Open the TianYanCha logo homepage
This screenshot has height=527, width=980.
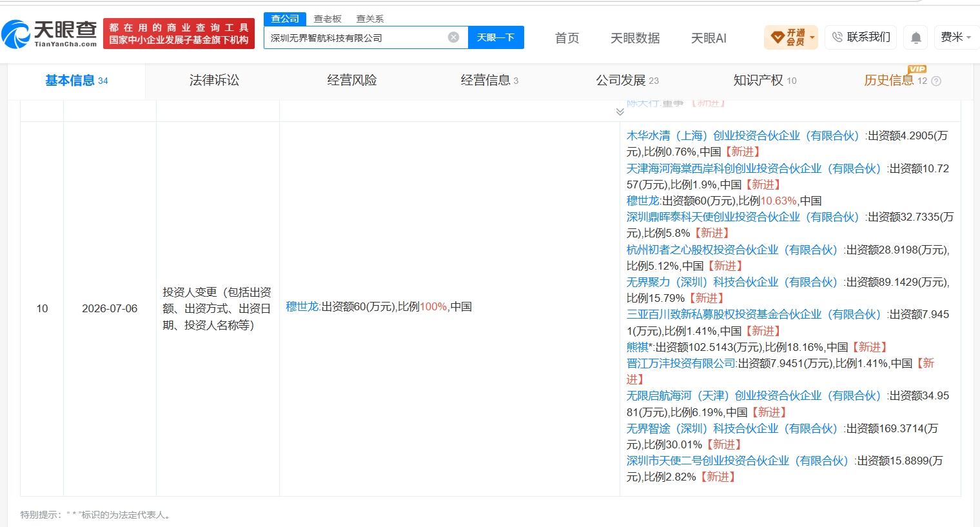tap(49, 34)
